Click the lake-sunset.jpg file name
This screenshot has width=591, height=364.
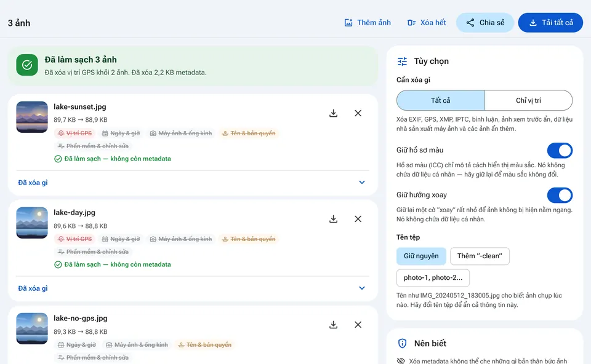click(x=80, y=107)
